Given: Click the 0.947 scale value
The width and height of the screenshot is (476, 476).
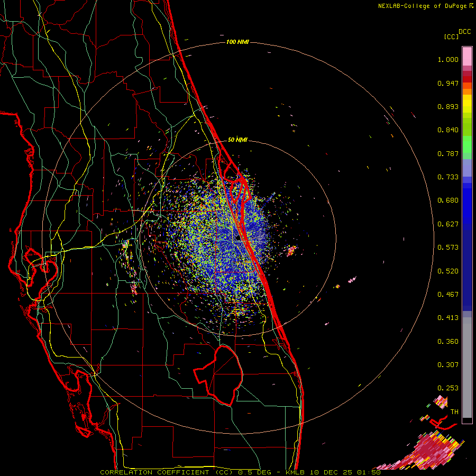Looking at the screenshot, I should point(448,83).
